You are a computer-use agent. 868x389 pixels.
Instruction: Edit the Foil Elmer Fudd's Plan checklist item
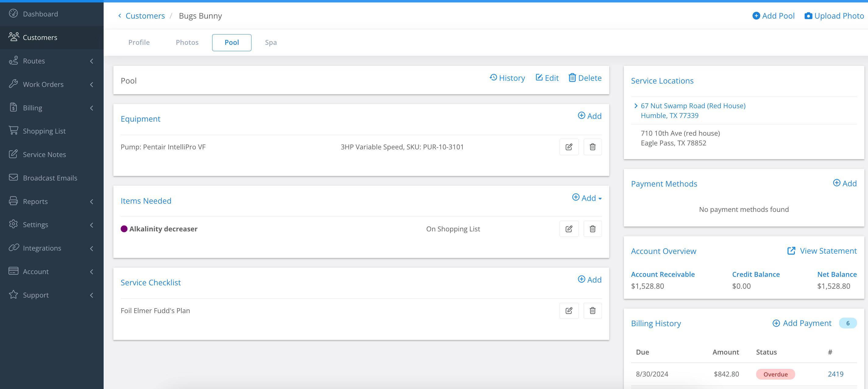coord(569,310)
